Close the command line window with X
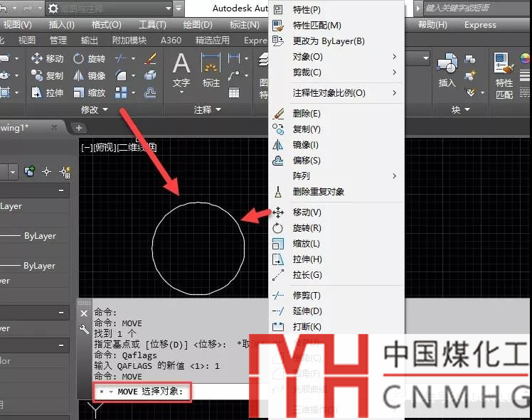The image size is (532, 420). click(84, 313)
